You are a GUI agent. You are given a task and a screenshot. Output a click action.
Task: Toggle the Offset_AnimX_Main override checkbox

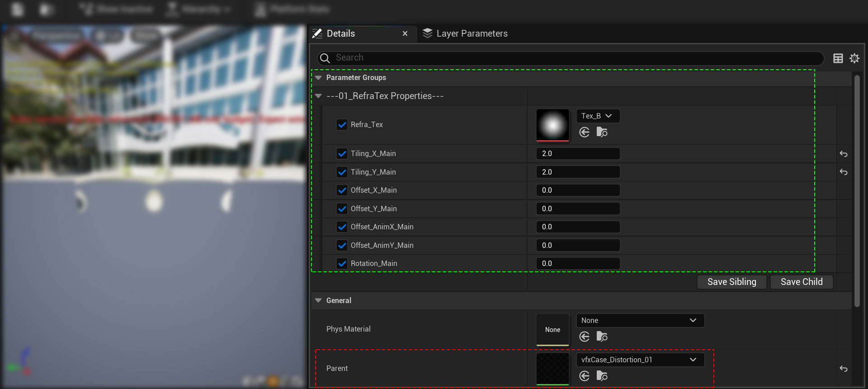(x=342, y=227)
